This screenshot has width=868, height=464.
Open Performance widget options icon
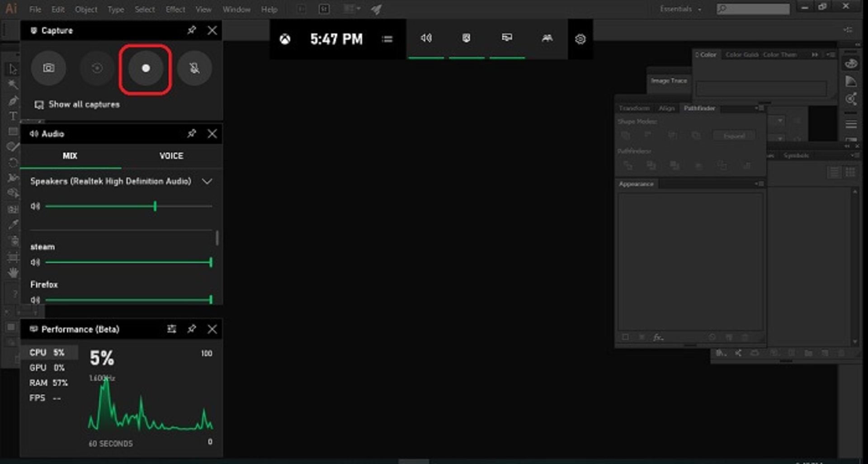tap(171, 329)
